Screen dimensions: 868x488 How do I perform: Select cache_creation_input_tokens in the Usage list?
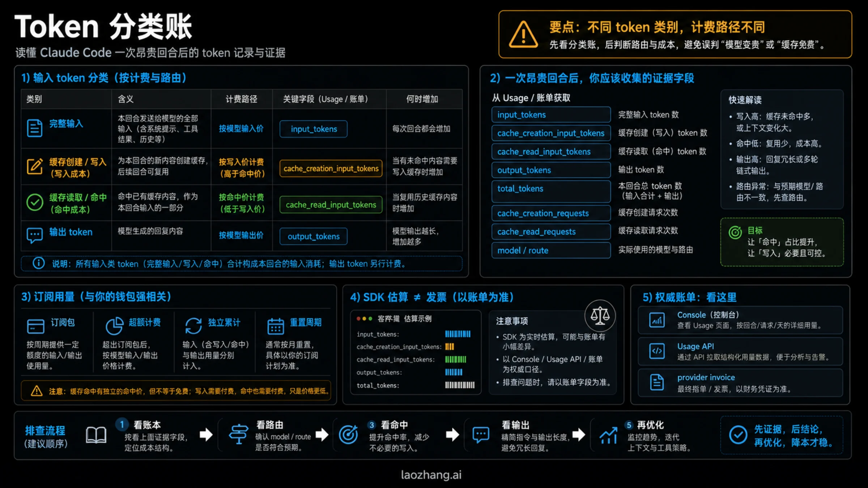point(551,133)
